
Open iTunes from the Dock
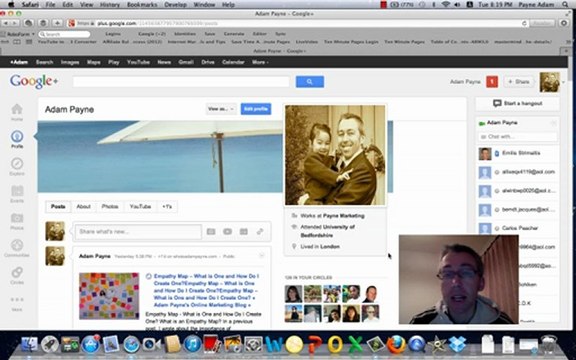[x=192, y=345]
